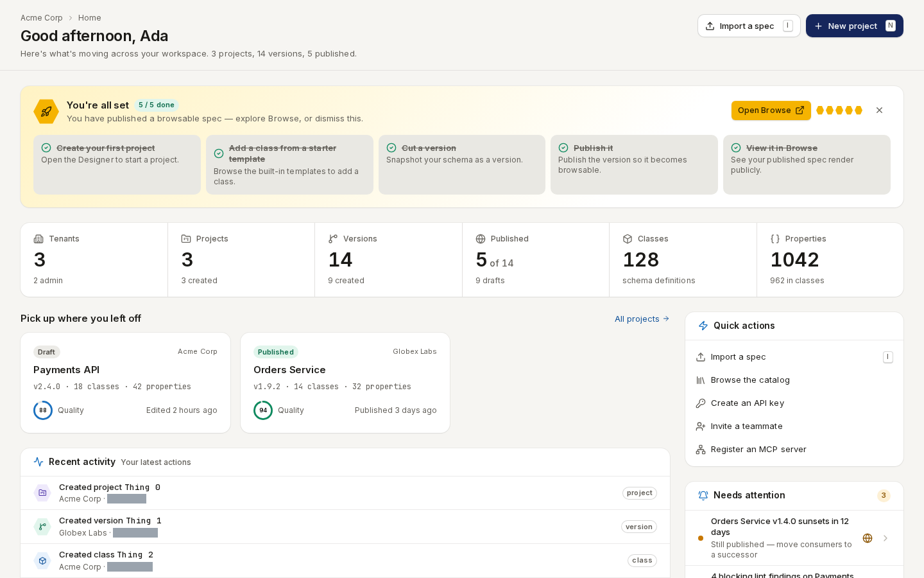Click the upload icon in header Import button
The height and width of the screenshot is (578, 924).
(x=710, y=26)
